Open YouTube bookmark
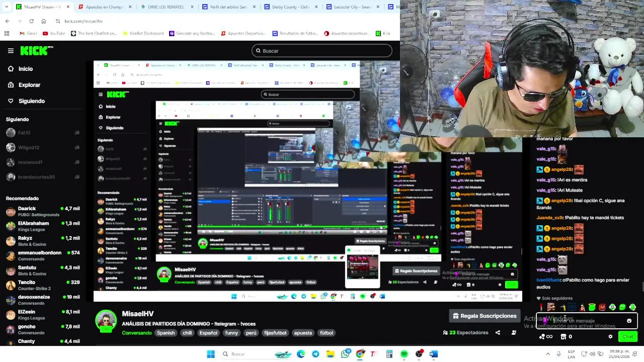 coord(54,34)
